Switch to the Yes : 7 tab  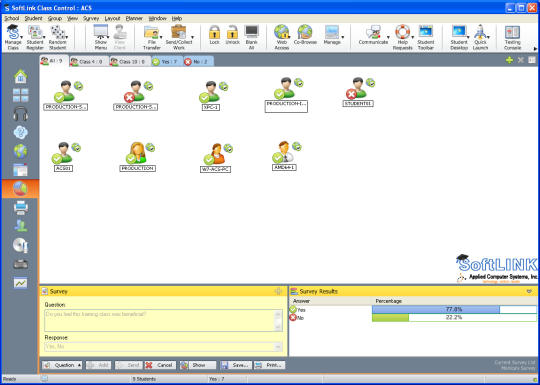167,61
